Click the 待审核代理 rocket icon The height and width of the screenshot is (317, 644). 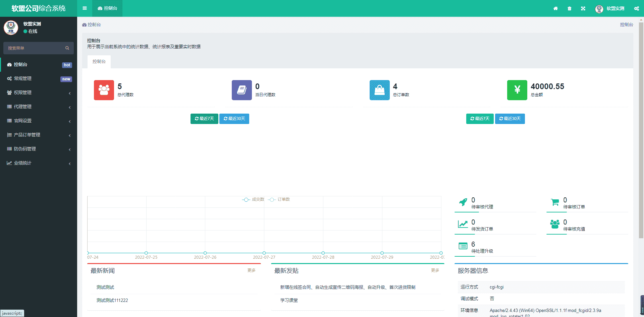463,202
